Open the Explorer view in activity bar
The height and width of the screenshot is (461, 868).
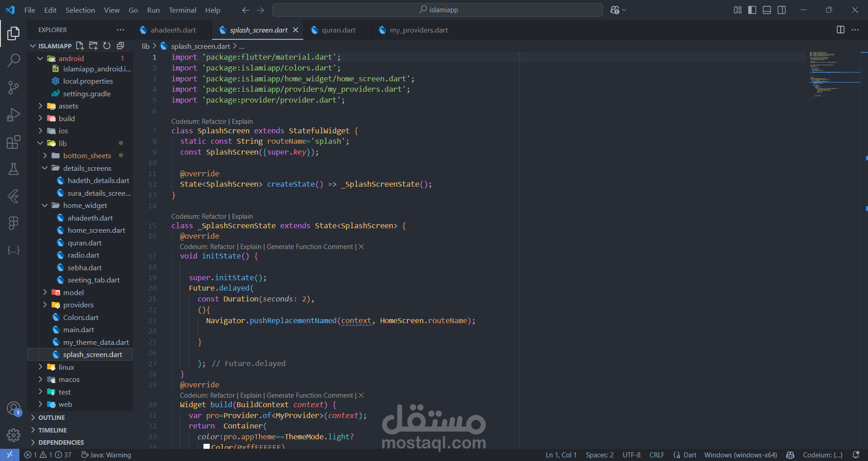[14, 33]
